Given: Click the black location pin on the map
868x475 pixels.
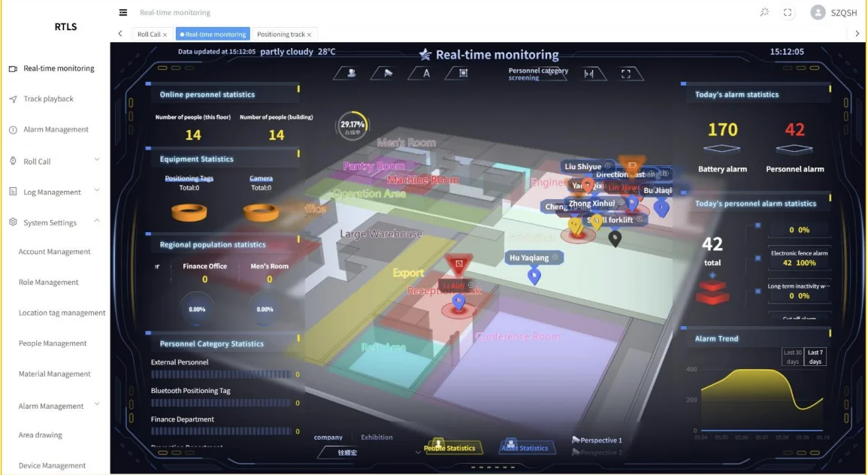Looking at the screenshot, I should click(x=615, y=238).
